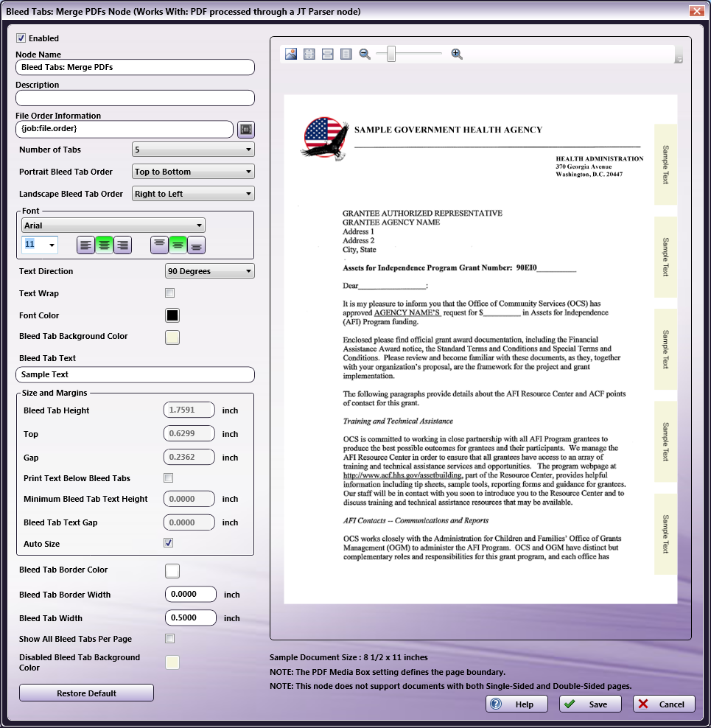711x728 pixels.
Task: Align tab text to vertical middle
Action: [x=178, y=245]
